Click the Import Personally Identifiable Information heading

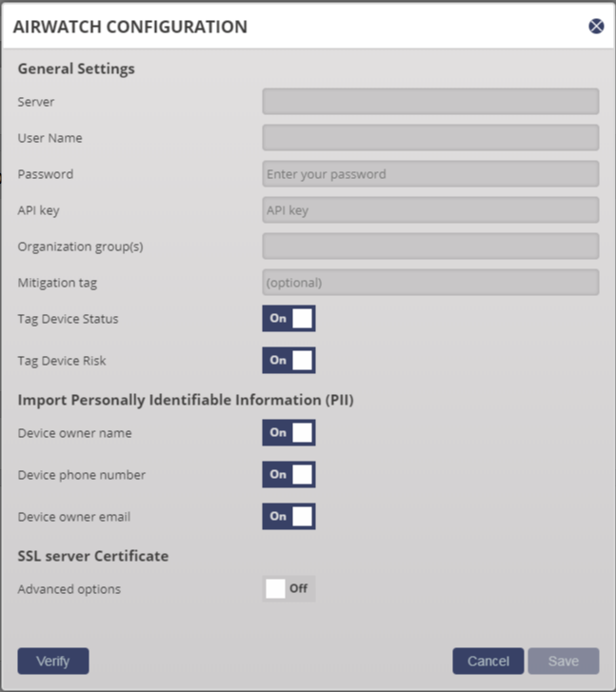coord(186,400)
